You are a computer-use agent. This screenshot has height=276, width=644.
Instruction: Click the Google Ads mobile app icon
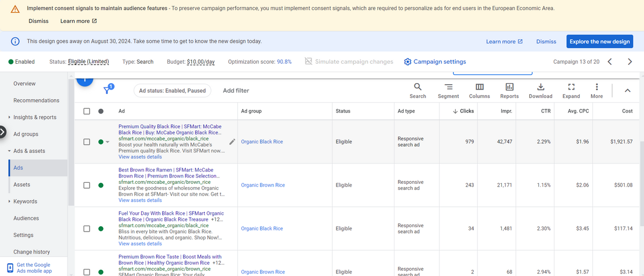coord(10,268)
